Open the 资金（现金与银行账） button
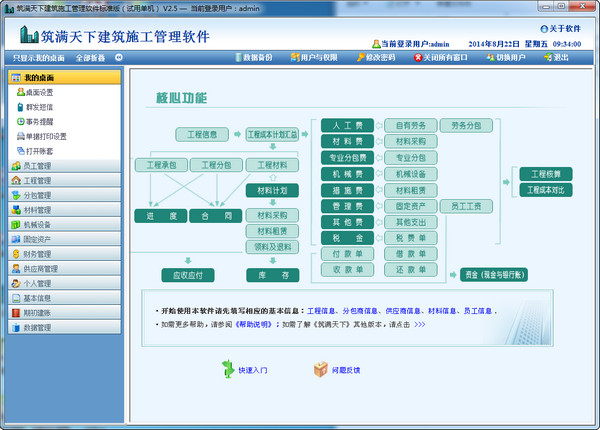Viewport: 600px width, 430px height. [x=494, y=275]
